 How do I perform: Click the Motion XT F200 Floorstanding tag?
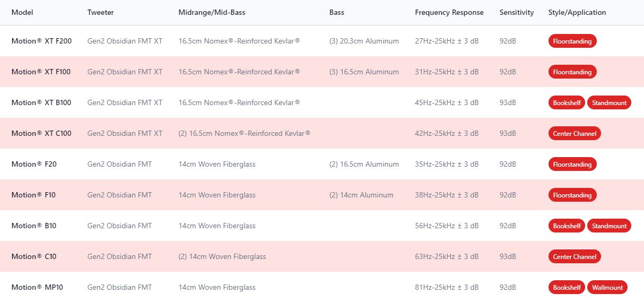tap(572, 41)
